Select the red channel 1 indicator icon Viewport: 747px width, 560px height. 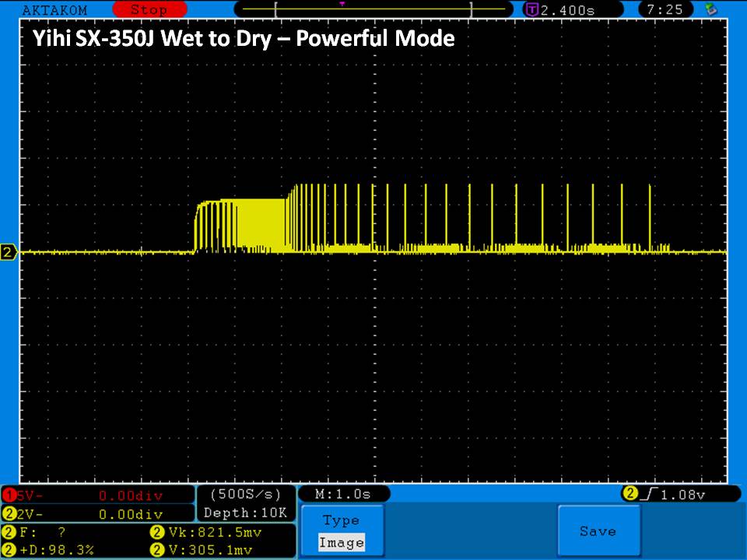pyautogui.click(x=9, y=495)
